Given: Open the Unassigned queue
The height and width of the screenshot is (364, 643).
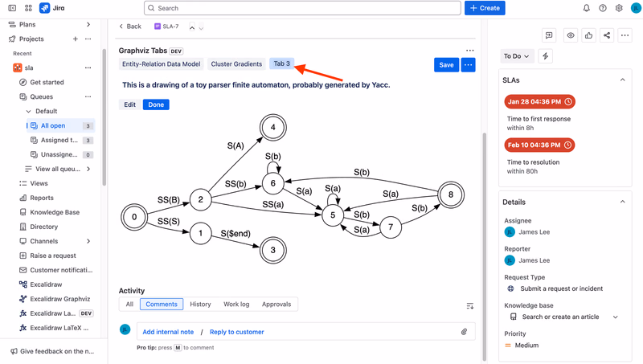Looking at the screenshot, I should 62,154.
